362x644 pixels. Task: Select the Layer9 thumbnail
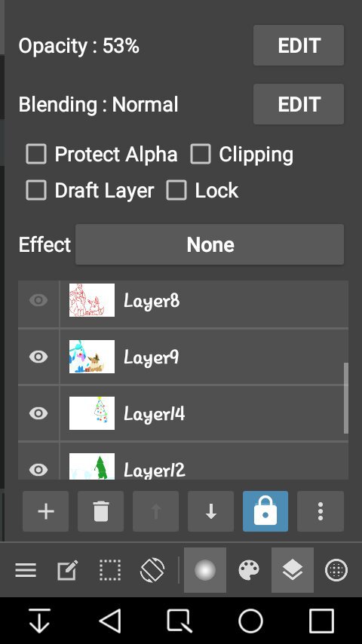pos(92,357)
